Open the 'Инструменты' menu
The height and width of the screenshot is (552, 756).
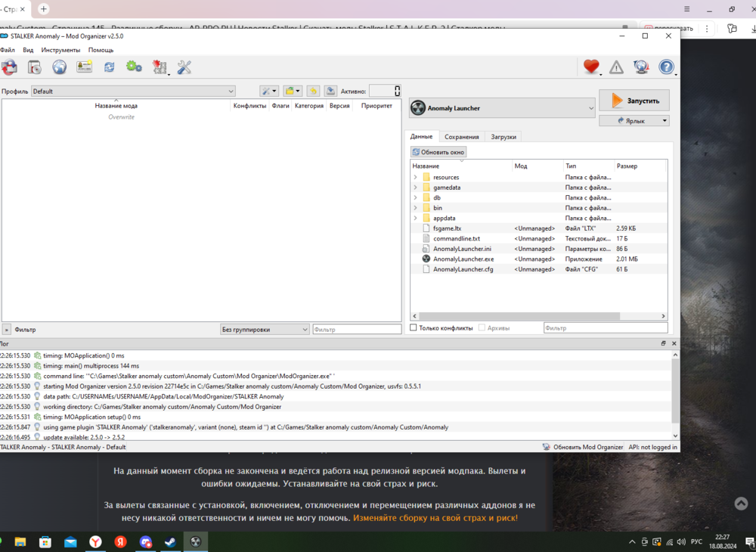(60, 50)
